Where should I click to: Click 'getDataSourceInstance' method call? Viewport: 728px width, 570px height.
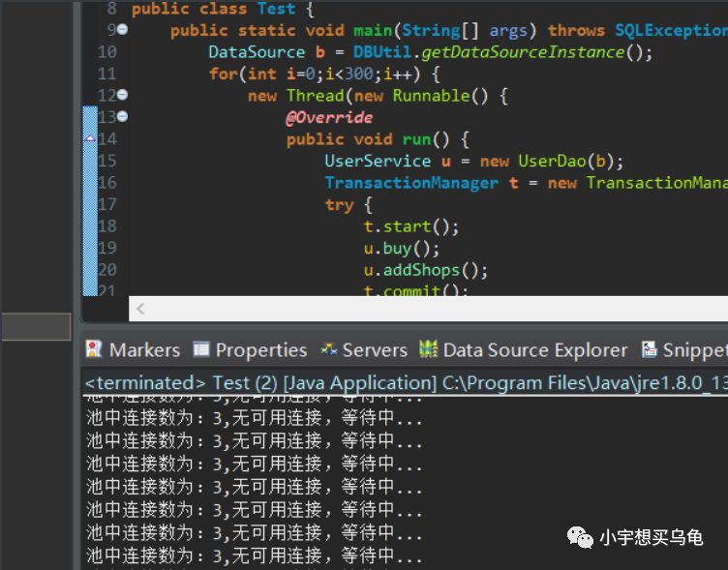pyautogui.click(x=523, y=52)
